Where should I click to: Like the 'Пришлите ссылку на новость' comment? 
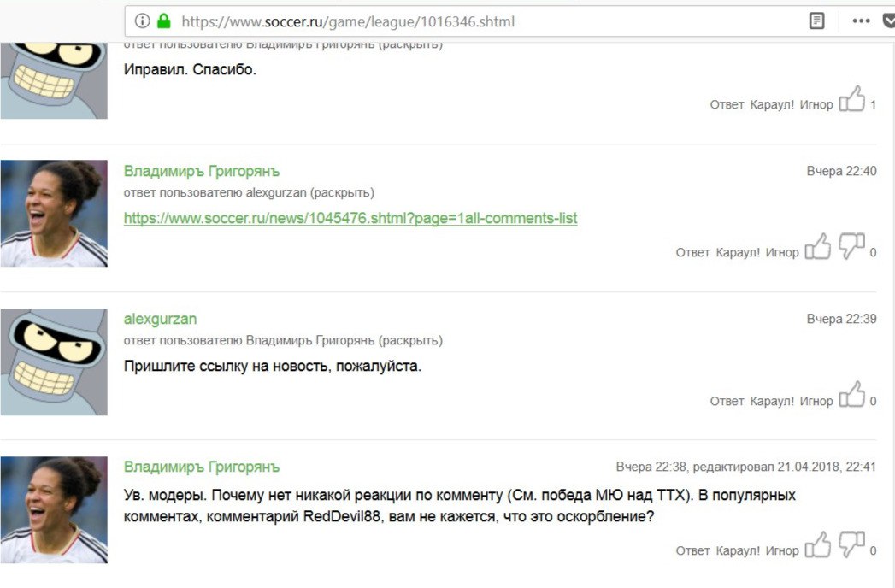(851, 395)
